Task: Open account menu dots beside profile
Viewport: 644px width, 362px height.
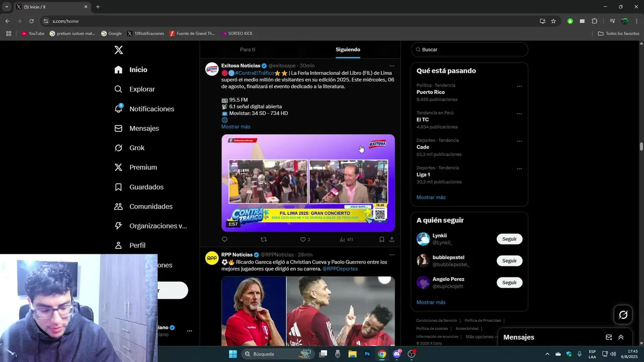Action: pos(190,331)
